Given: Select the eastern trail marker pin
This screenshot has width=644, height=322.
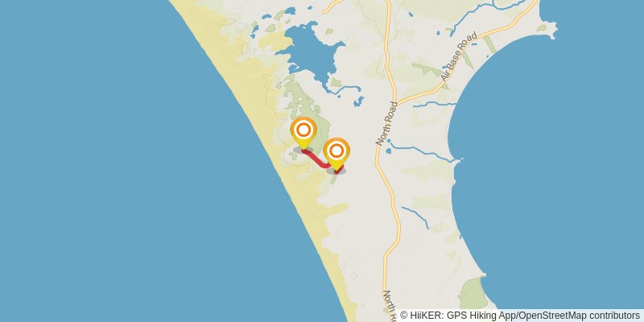Looking at the screenshot, I should pyautogui.click(x=336, y=154).
